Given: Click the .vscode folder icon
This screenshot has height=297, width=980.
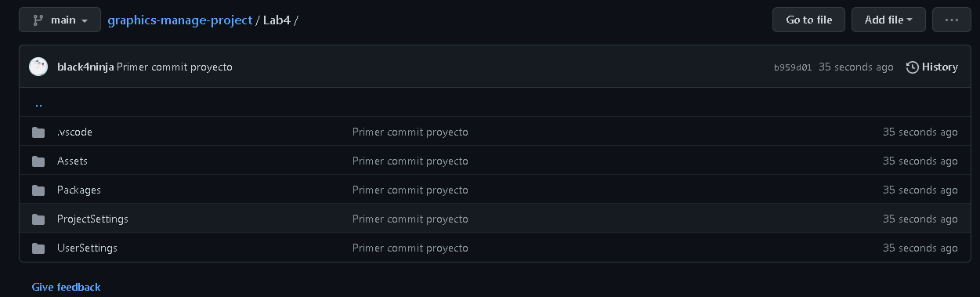Looking at the screenshot, I should tap(38, 132).
